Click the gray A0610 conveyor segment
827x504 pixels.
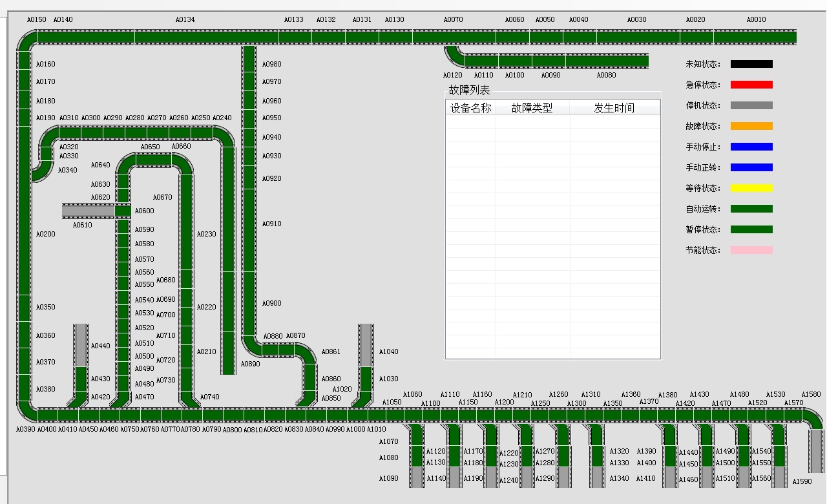pos(88,211)
